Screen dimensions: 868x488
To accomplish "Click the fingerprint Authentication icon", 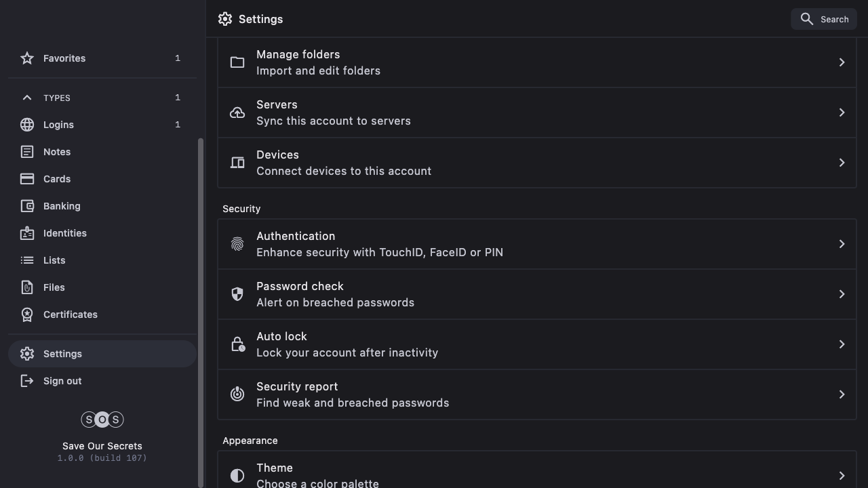I will tap(237, 244).
